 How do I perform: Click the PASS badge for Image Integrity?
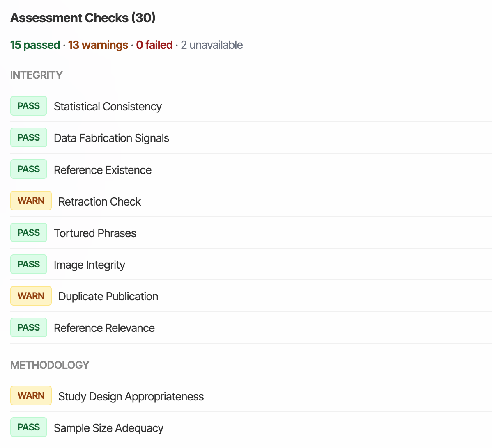(29, 264)
